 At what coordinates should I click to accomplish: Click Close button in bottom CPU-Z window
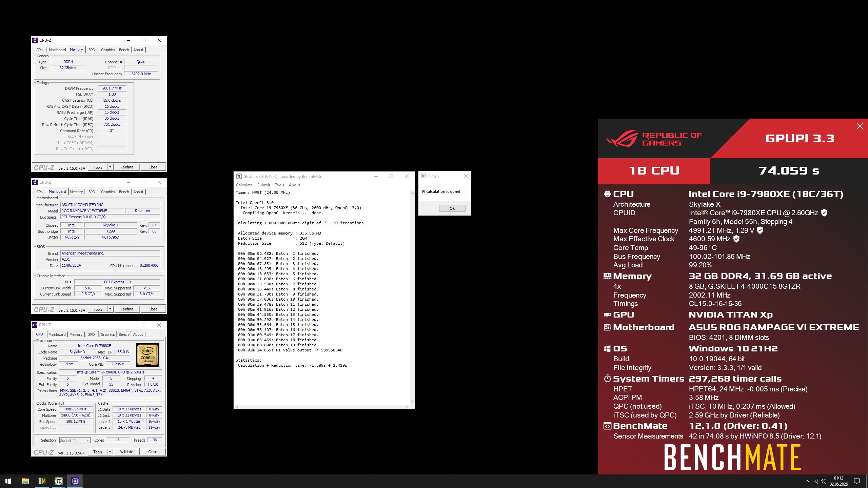[153, 452]
